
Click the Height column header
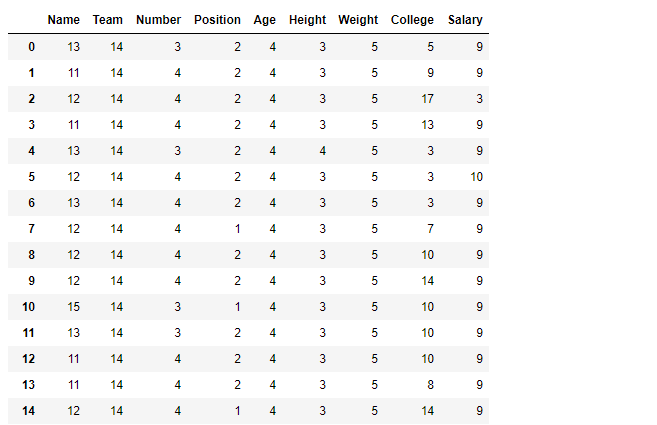point(307,20)
